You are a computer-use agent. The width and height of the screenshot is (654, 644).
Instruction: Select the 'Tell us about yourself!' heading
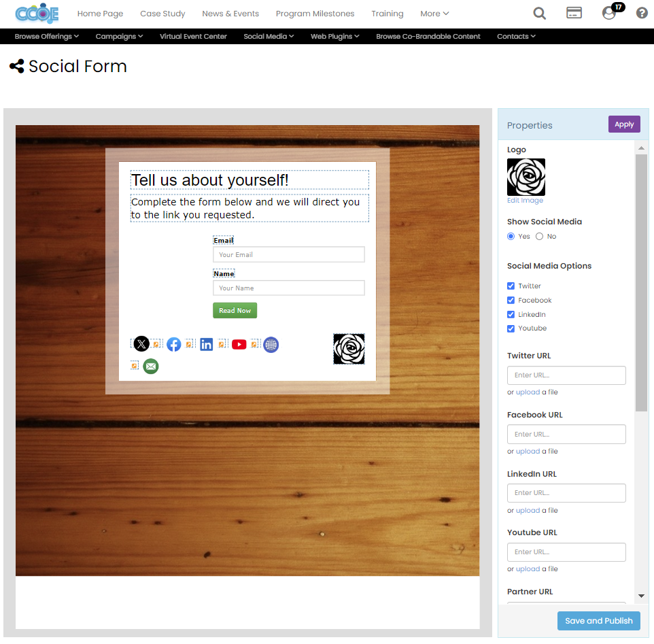click(249, 180)
